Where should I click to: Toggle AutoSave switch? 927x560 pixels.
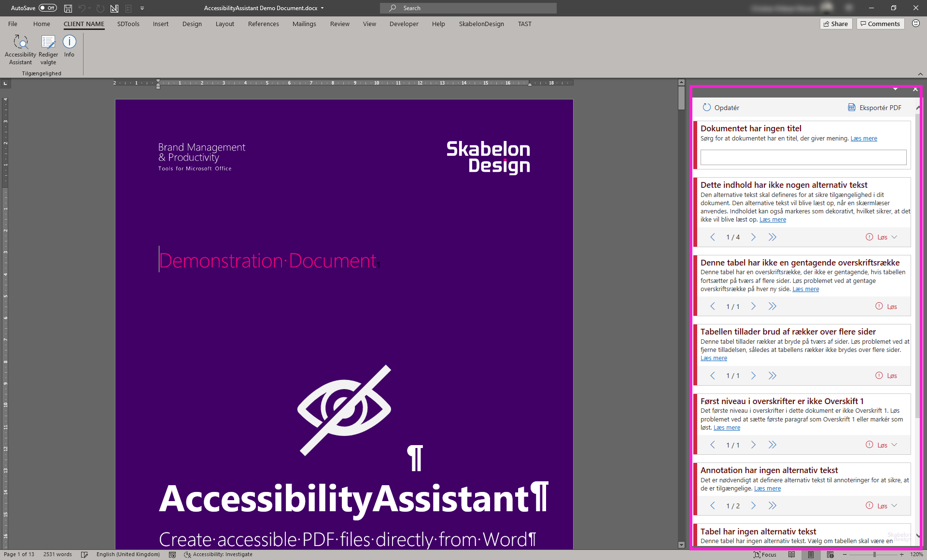click(x=47, y=8)
